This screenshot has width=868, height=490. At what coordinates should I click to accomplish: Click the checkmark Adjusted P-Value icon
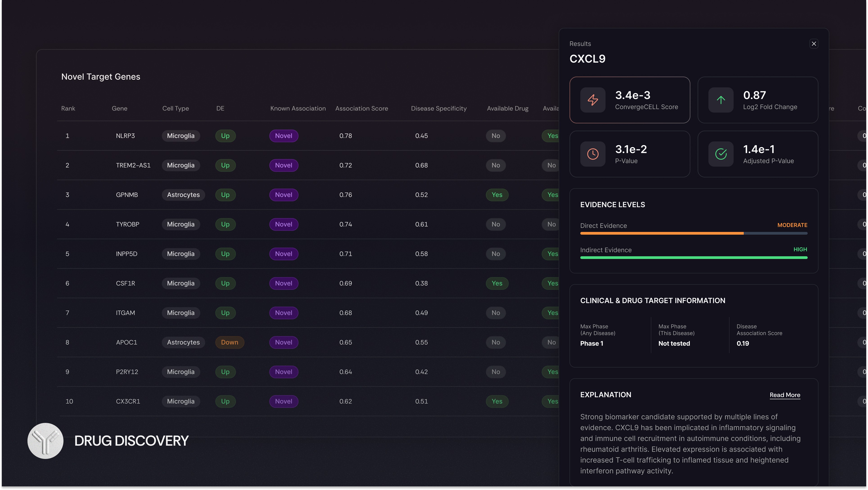[720, 154]
